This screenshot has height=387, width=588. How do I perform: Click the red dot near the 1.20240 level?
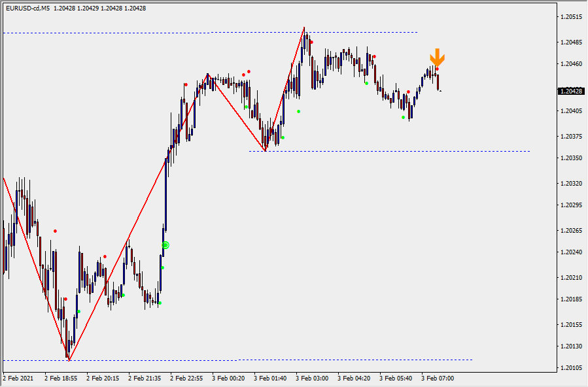(105, 256)
